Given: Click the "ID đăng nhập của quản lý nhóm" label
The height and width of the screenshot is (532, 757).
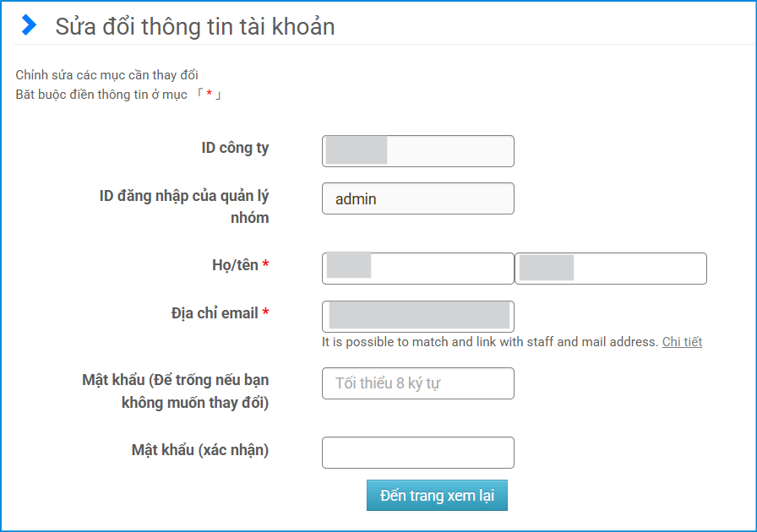Looking at the screenshot, I should 184,206.
